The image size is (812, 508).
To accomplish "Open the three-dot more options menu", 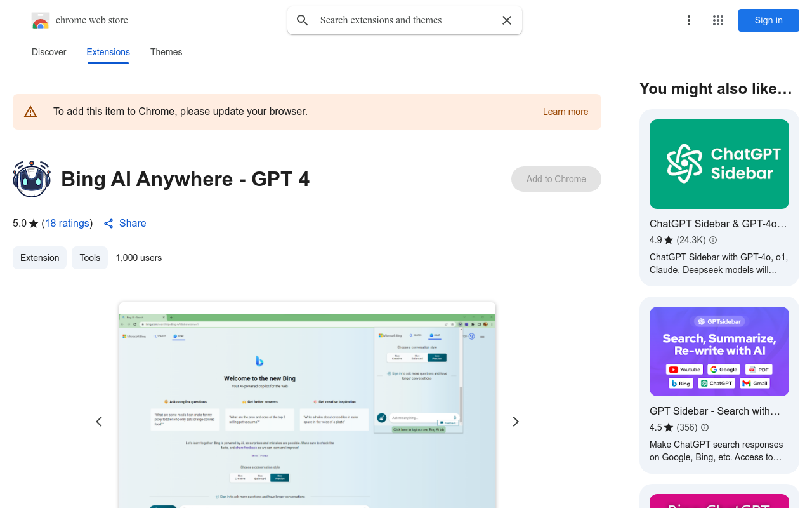I will pos(689,20).
